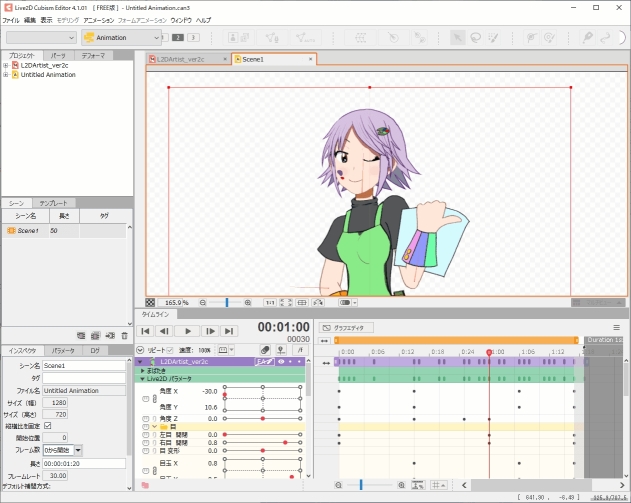Play the Scene1 animation
The image size is (631, 503).
pos(188,331)
